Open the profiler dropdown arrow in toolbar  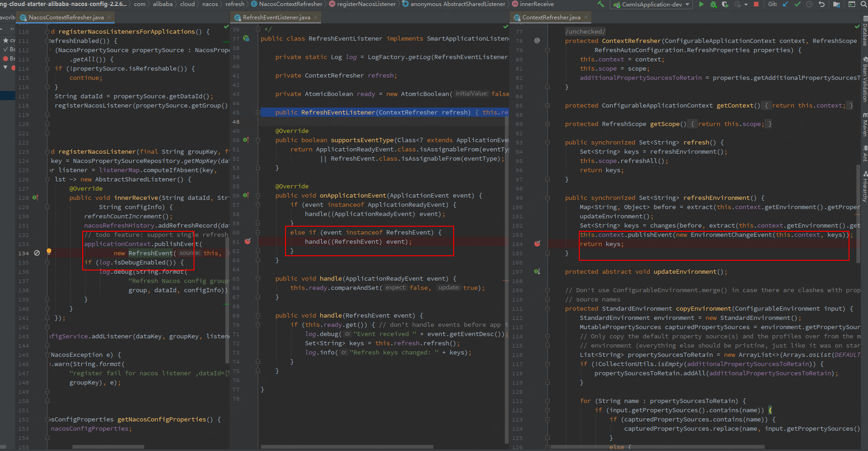(x=746, y=4)
